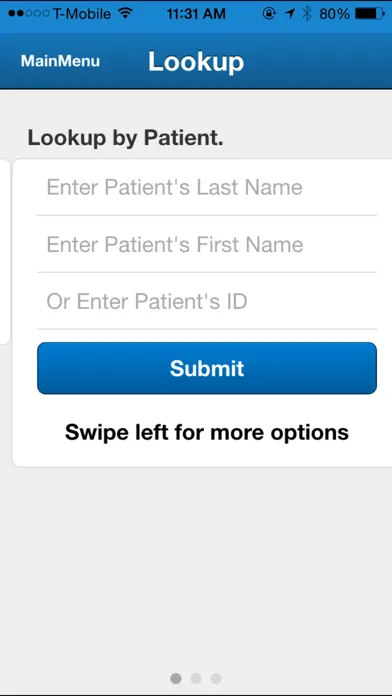Select the first page indicator dot

coord(176,678)
